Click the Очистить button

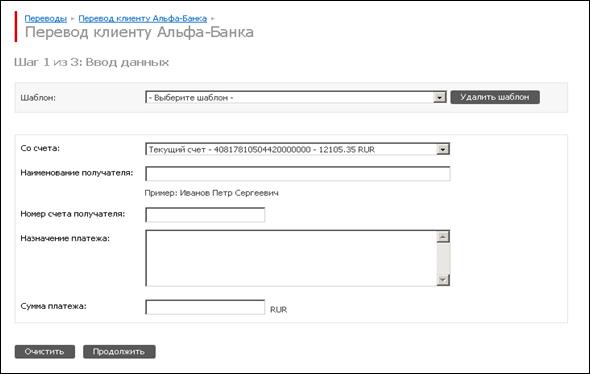pyautogui.click(x=45, y=351)
